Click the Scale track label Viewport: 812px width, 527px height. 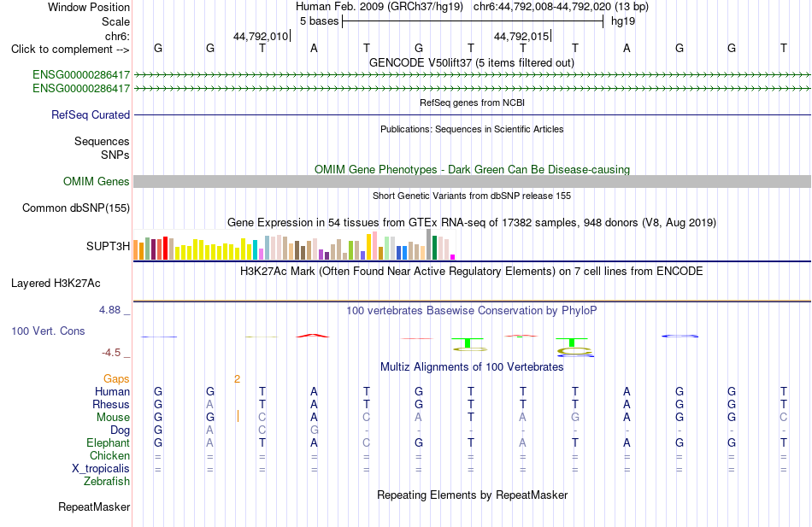(x=115, y=21)
